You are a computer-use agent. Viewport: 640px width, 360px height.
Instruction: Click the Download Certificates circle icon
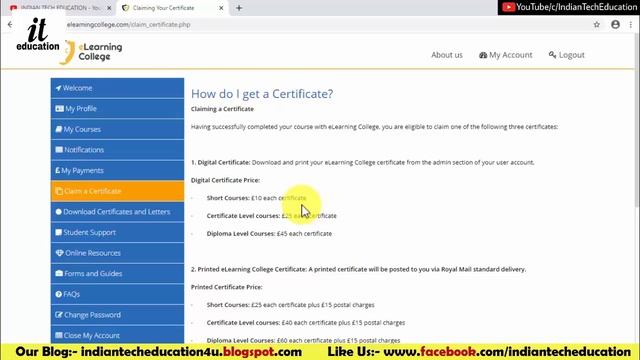click(x=58, y=211)
